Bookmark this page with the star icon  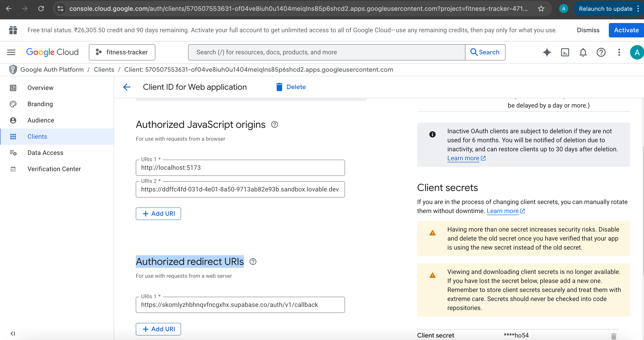tap(541, 9)
